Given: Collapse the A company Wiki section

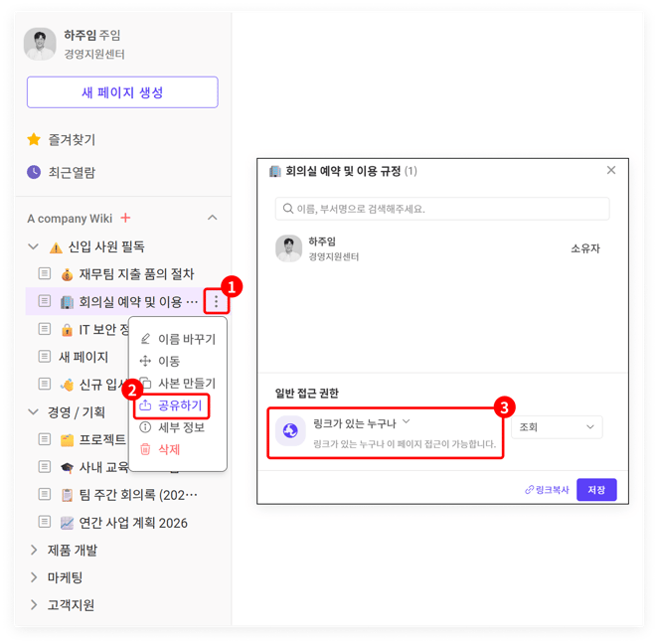Looking at the screenshot, I should tap(212, 218).
